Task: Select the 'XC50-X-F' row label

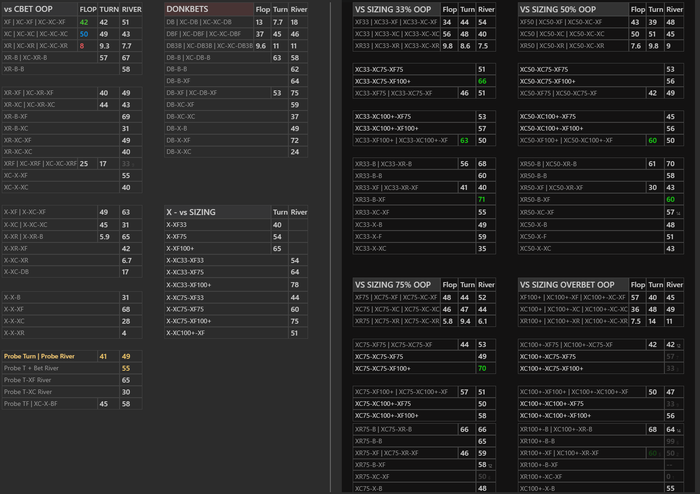Action: coord(533,237)
